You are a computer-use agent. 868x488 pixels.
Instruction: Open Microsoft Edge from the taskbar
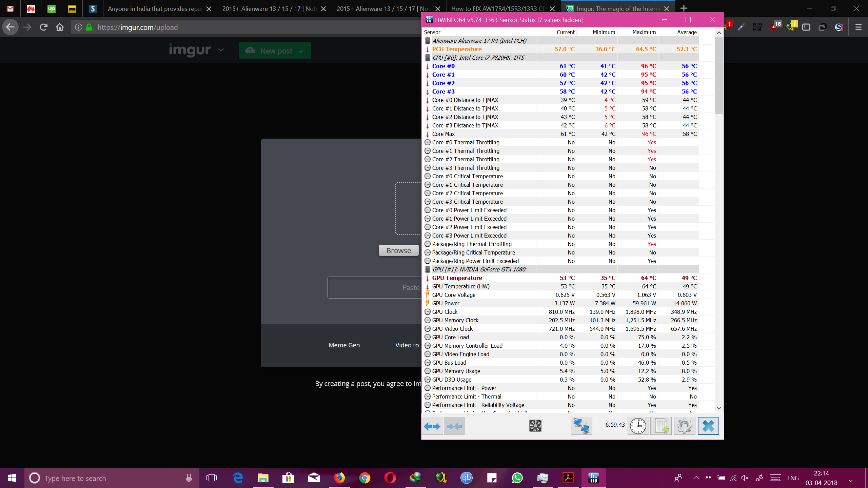click(238, 478)
